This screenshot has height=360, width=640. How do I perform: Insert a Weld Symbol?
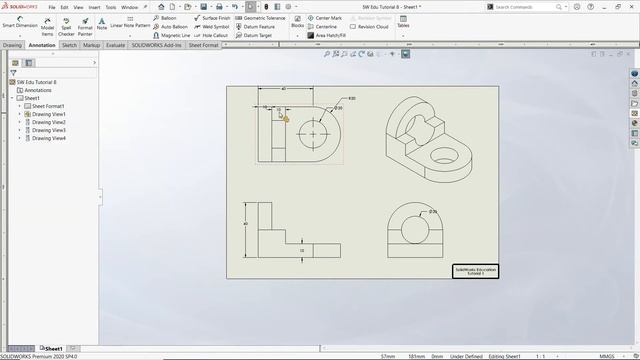click(x=211, y=27)
